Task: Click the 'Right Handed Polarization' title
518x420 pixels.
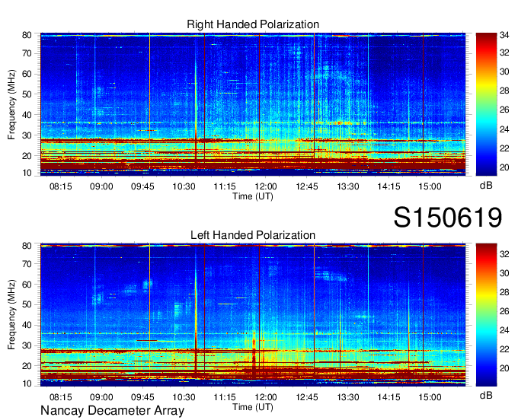Action: point(253,24)
